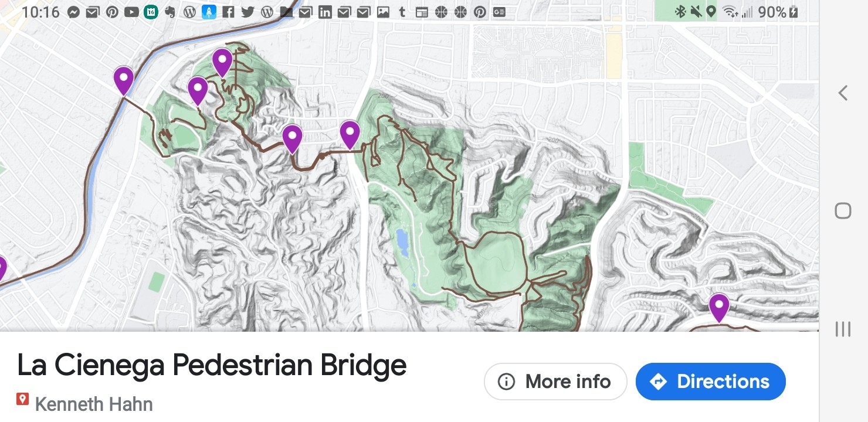This screenshot has height=422, width=868.
Task: Tap the Facebook notification icon
Action: point(228,12)
